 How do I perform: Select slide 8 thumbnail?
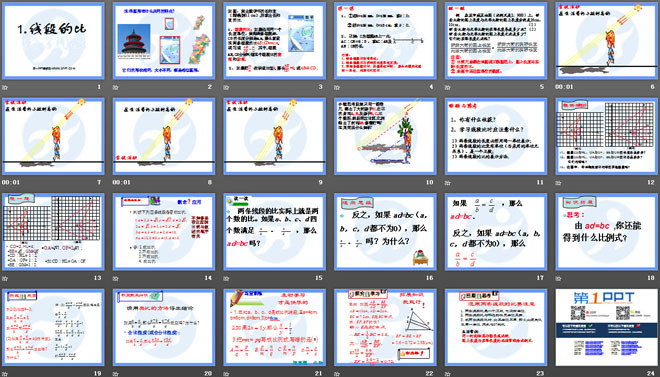[x=164, y=136]
